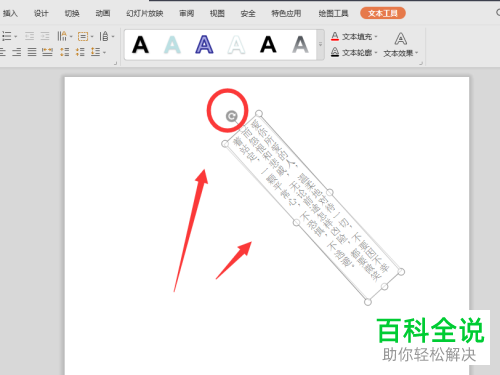
Task: Open the numbered list formatting icon
Action: point(6,36)
